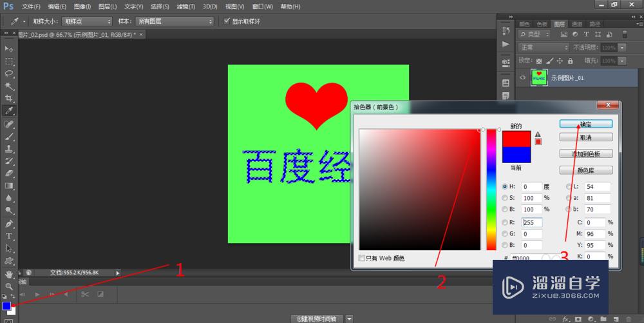644x323 pixels.
Task: Select the R red radio button
Action: (505, 222)
